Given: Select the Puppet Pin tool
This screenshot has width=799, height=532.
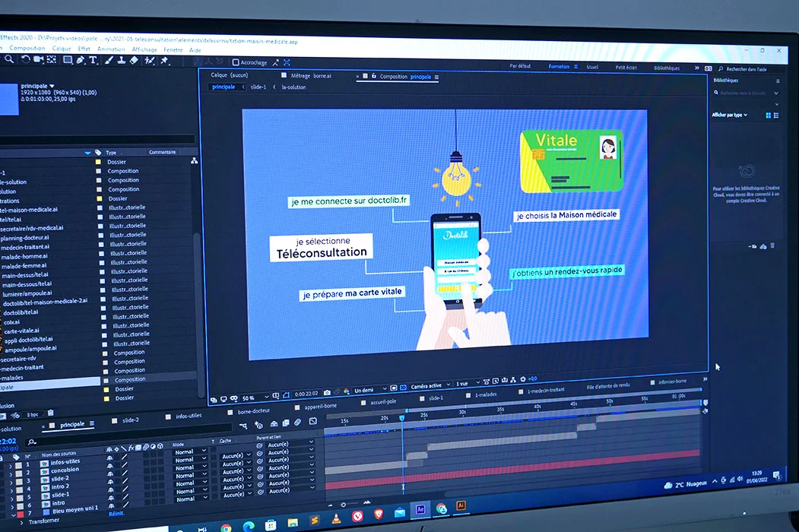Looking at the screenshot, I should click(x=165, y=61).
